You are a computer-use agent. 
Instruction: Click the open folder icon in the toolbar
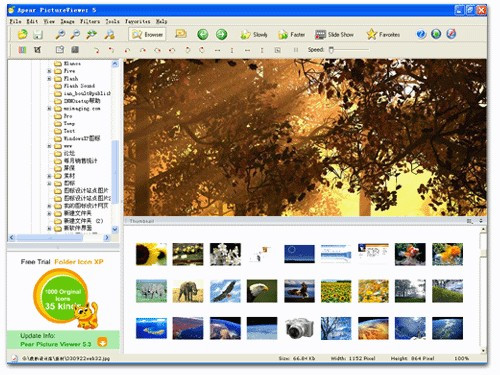pyautogui.click(x=23, y=34)
